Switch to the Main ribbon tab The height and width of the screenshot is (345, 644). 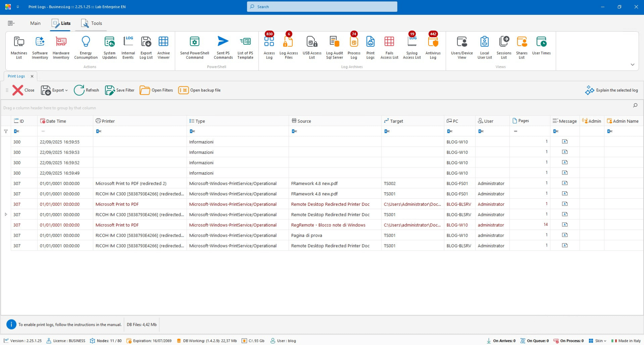pyautogui.click(x=35, y=23)
